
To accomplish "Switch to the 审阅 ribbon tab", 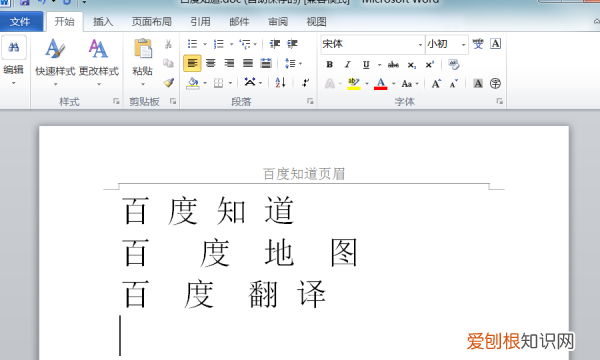I will tap(278, 22).
